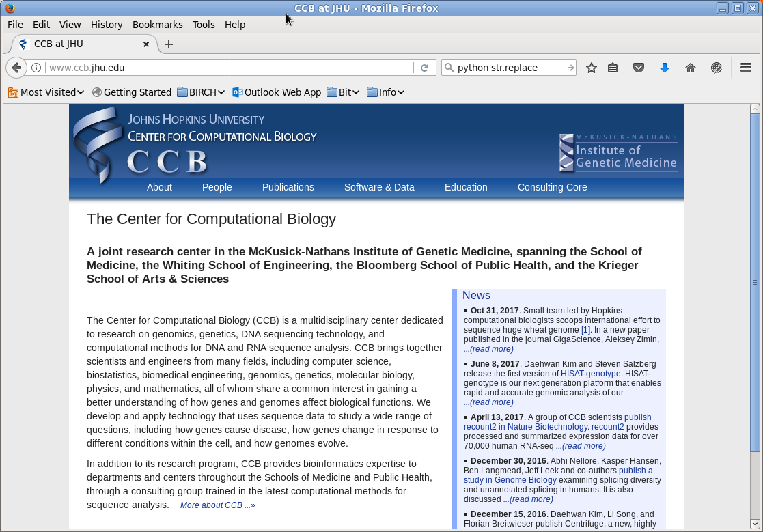Follow the HISAT-genotype news link
The height and width of the screenshot is (532, 763).
coord(590,374)
